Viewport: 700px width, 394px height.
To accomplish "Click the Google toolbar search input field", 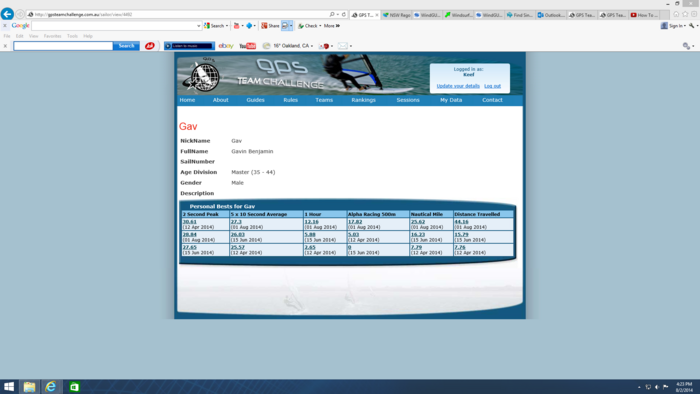I will (x=113, y=26).
